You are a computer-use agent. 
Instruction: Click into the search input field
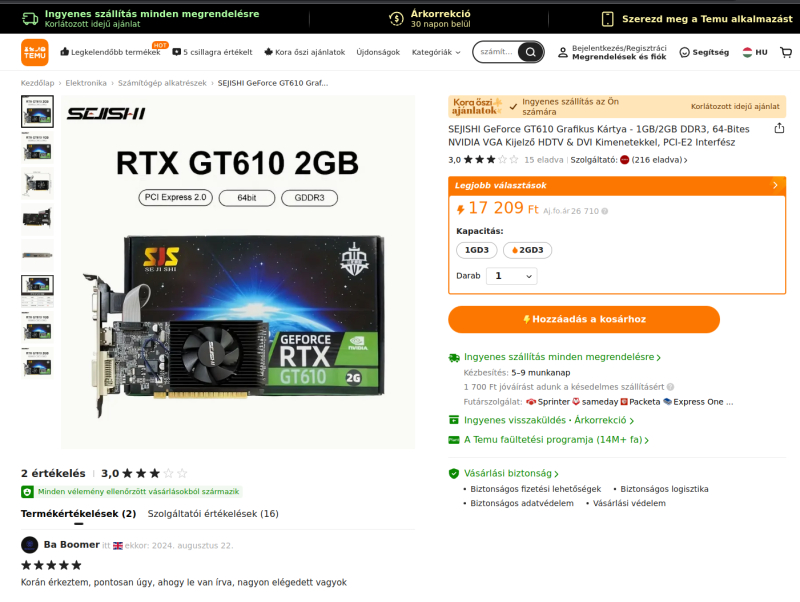click(496, 52)
